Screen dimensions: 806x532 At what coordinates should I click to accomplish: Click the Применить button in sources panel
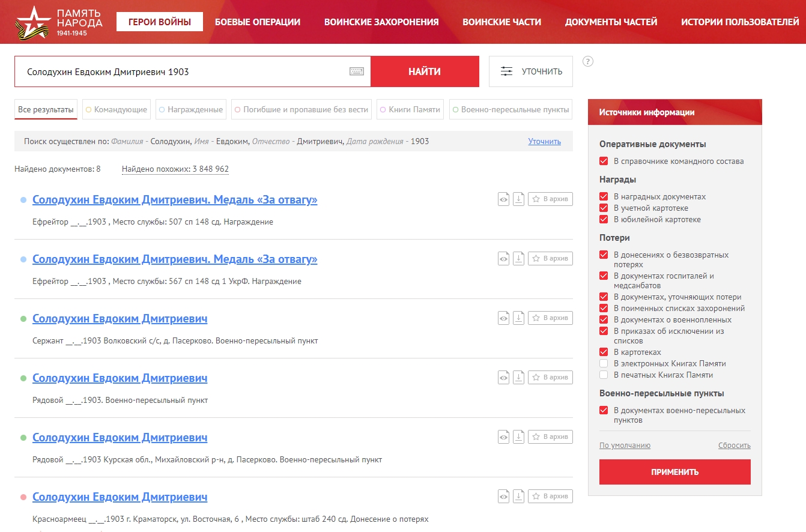[x=674, y=472]
